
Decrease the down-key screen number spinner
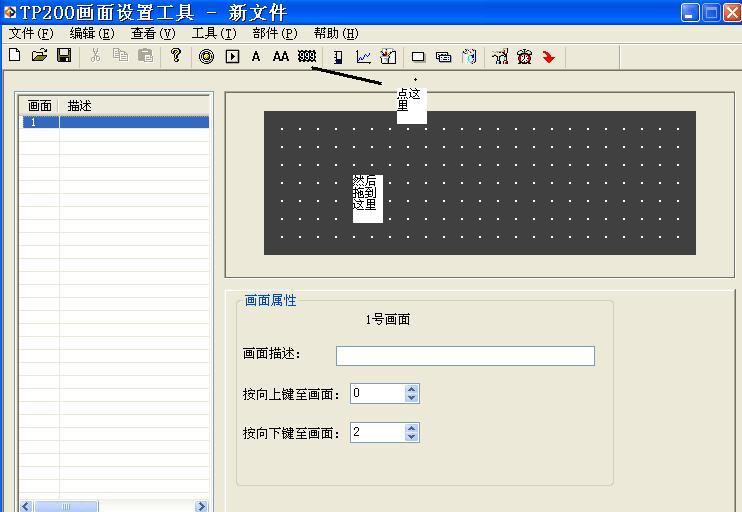(412, 437)
